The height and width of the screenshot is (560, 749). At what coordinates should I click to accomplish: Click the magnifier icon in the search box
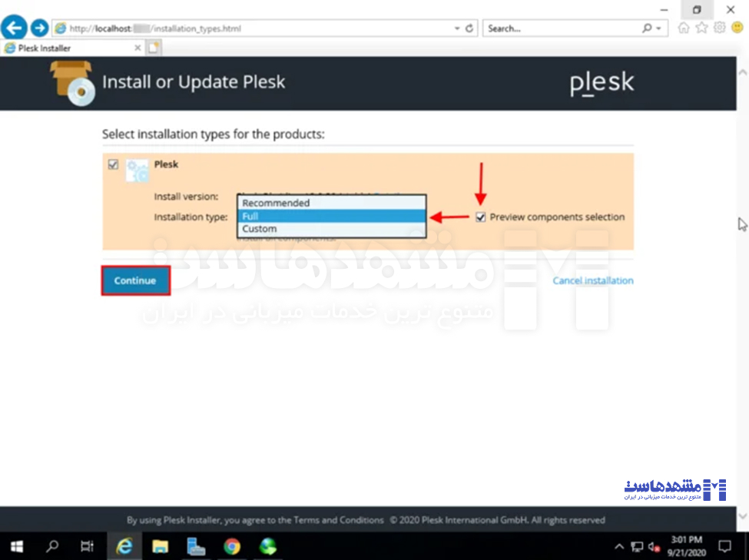(x=647, y=28)
